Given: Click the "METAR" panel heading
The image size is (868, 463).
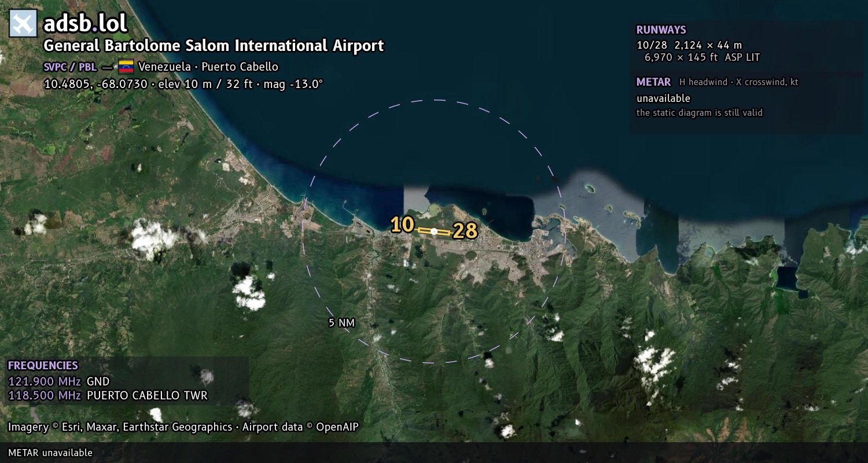Looking at the screenshot, I should (x=653, y=82).
